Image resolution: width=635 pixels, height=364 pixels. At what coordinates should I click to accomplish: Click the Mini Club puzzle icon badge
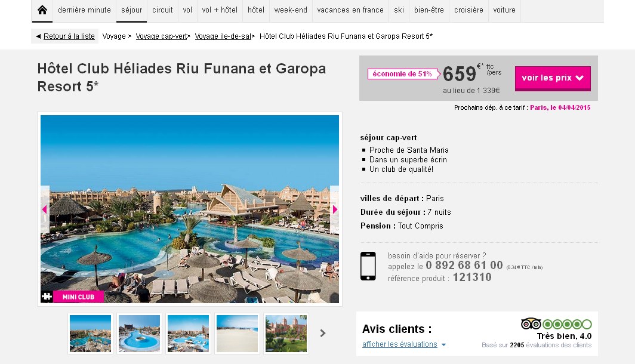tap(47, 297)
